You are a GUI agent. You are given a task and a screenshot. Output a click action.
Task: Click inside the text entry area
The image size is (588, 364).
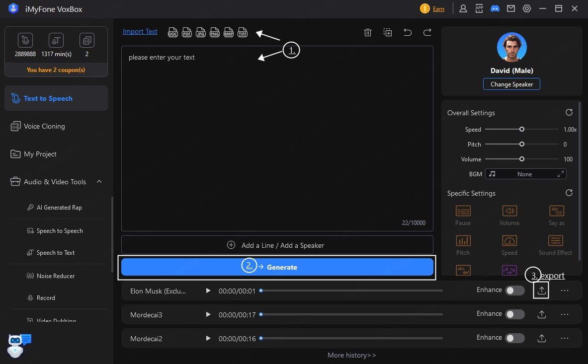[277, 139]
